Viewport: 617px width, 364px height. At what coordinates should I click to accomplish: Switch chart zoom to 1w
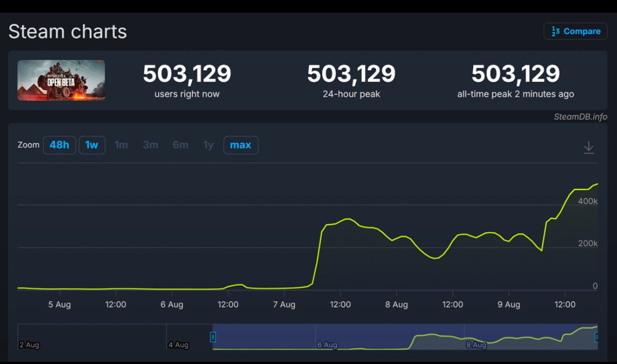(x=92, y=145)
